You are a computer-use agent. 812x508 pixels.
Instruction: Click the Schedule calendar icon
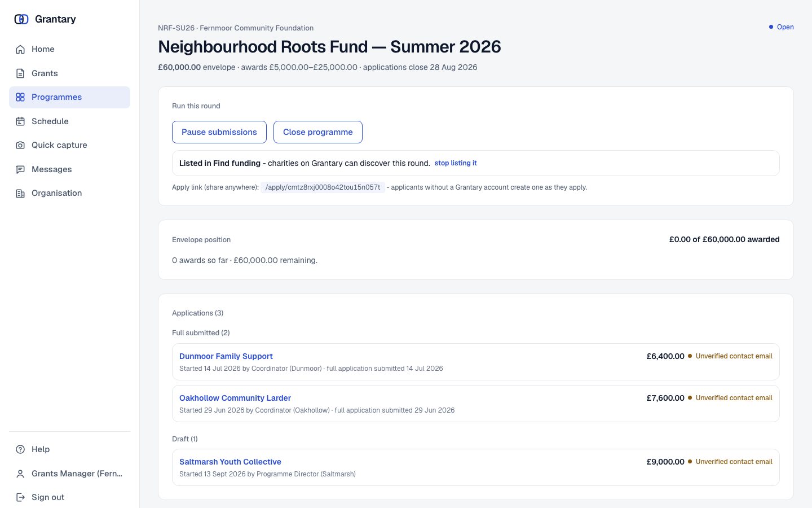20,121
